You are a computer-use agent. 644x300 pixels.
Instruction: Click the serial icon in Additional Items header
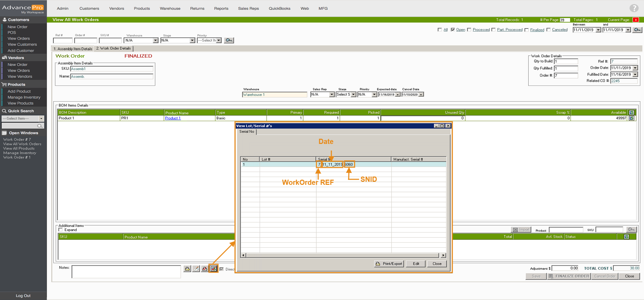click(626, 237)
